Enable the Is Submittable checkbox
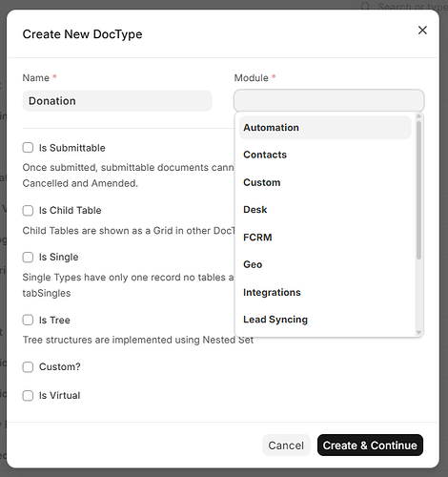 pos(28,148)
